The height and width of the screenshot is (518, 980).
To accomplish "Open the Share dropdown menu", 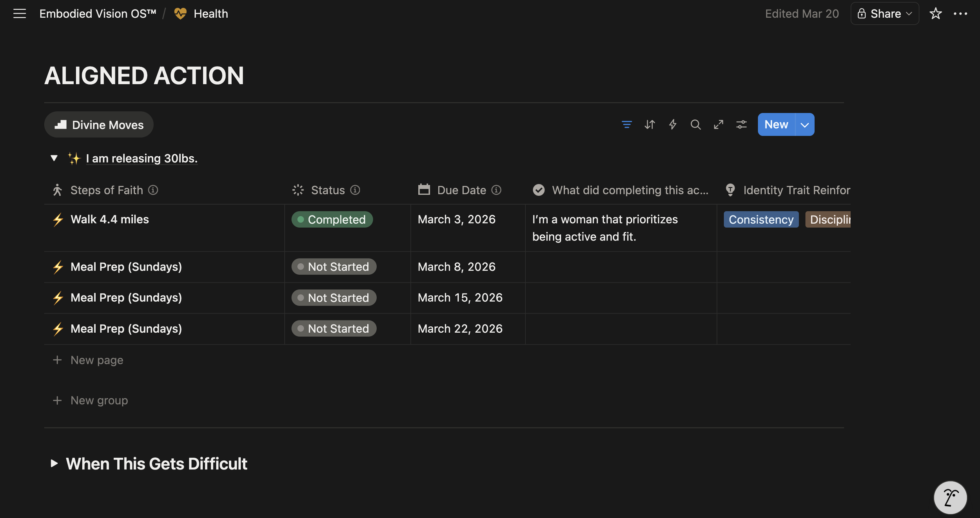I will [x=885, y=14].
